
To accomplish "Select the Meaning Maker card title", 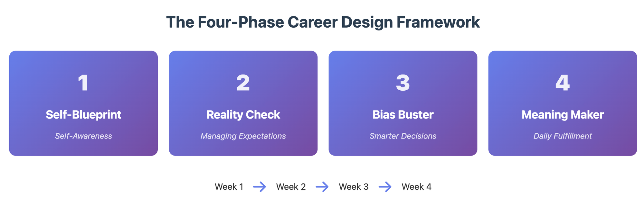I will pyautogui.click(x=563, y=115).
